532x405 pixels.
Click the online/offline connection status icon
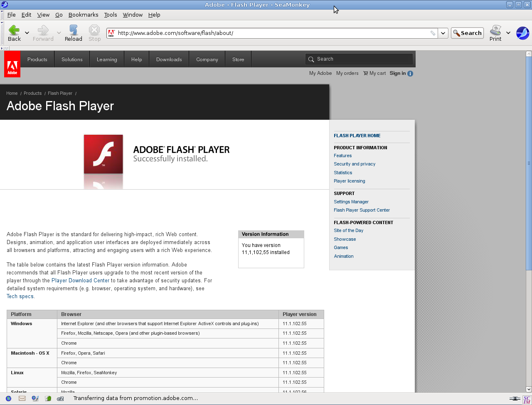(515, 399)
